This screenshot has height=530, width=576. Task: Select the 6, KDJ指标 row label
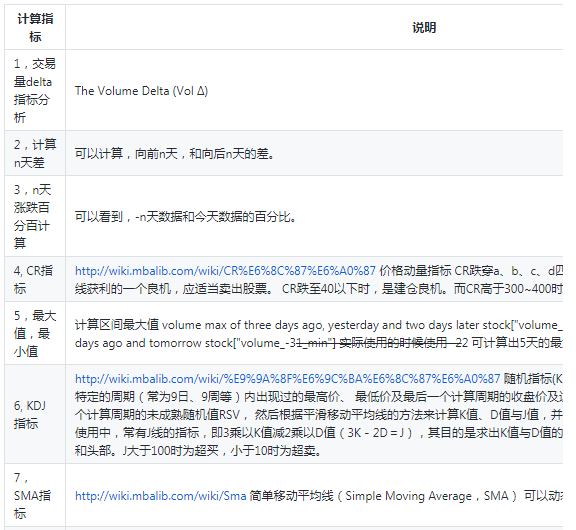point(29,415)
